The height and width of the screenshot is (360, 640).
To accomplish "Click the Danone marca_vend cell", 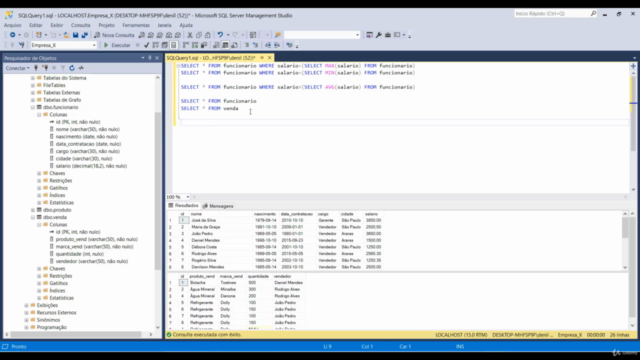I will tap(228, 296).
